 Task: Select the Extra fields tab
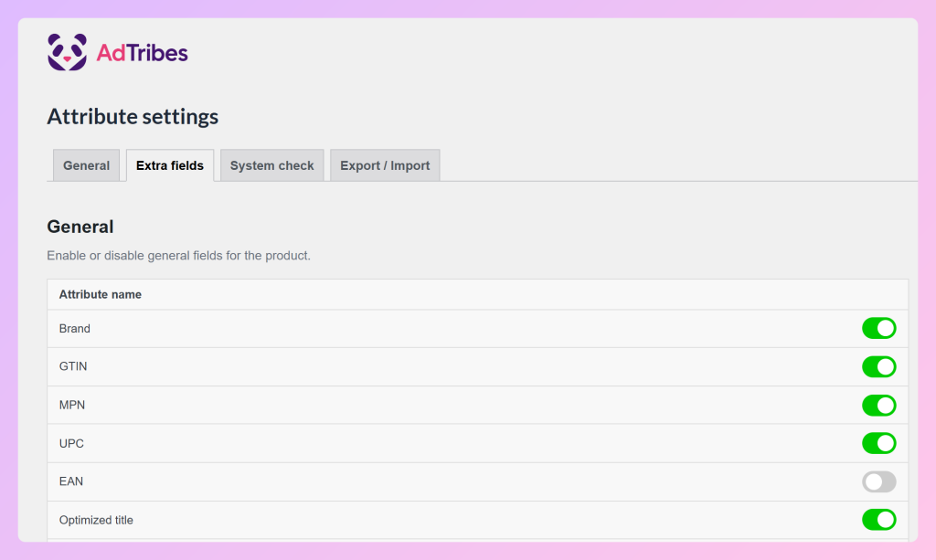[170, 165]
